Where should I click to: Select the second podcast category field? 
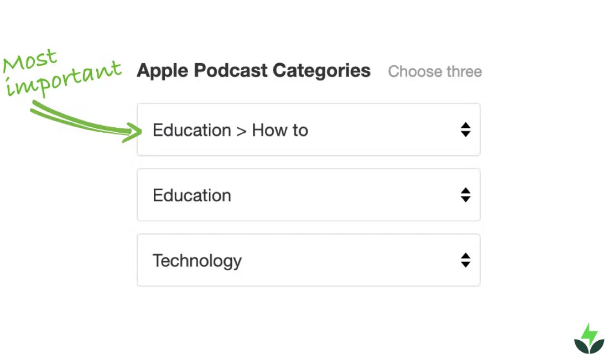tap(308, 195)
